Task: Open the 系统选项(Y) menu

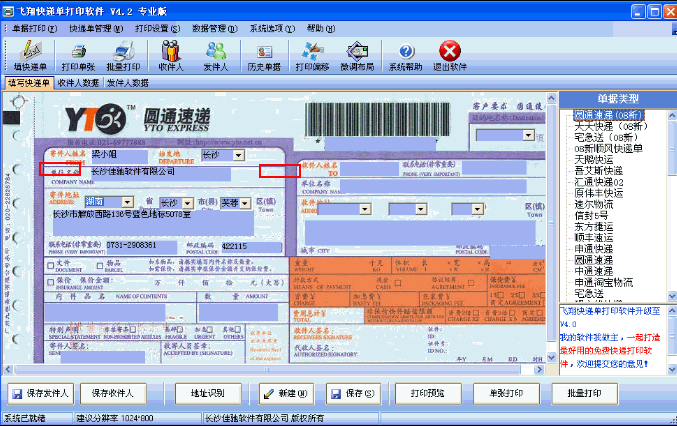Action: [x=272, y=28]
